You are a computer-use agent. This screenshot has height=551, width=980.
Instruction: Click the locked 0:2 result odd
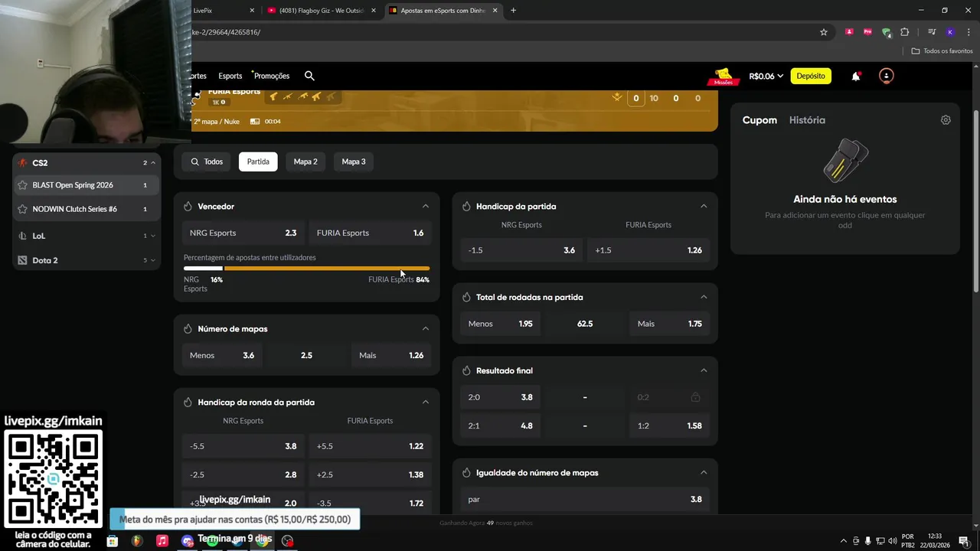pos(669,397)
